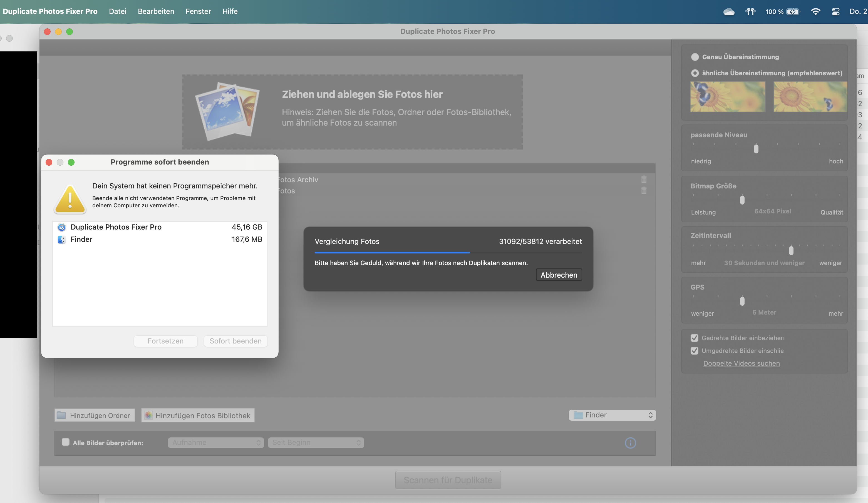Click the passende Niveau slider handle
868x503 pixels.
(756, 149)
